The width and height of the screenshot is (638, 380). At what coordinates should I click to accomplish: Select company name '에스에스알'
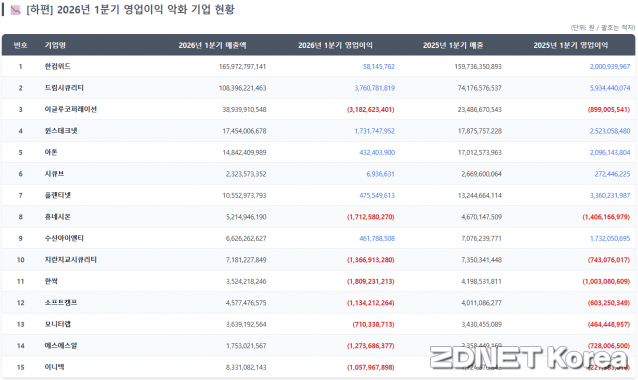61,346
